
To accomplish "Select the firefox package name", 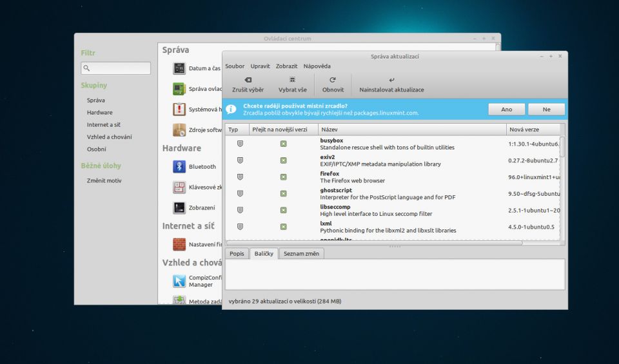I will point(329,173).
